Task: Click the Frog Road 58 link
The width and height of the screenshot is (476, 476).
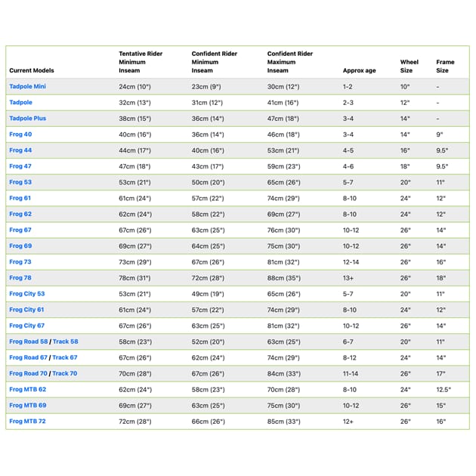Action: [x=28, y=342]
